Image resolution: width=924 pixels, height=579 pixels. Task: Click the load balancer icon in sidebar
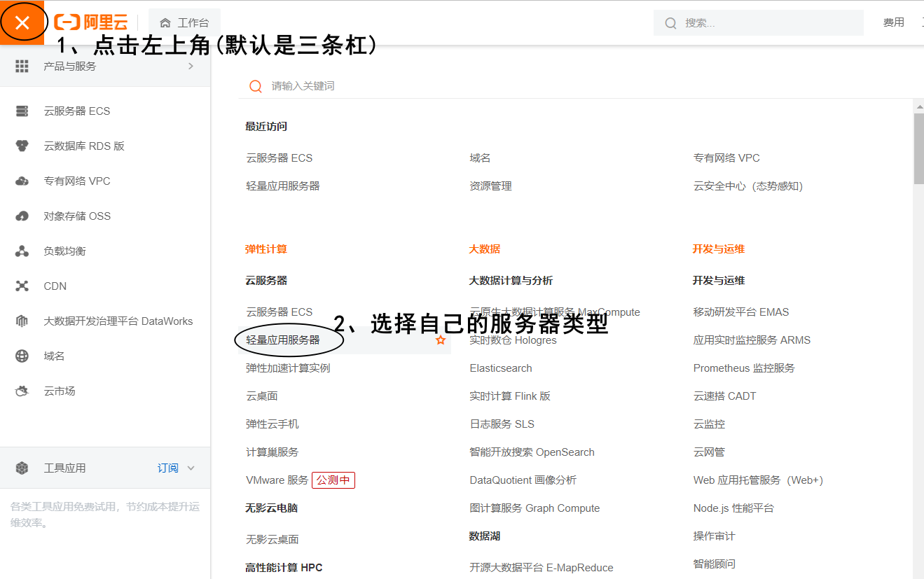coord(22,251)
